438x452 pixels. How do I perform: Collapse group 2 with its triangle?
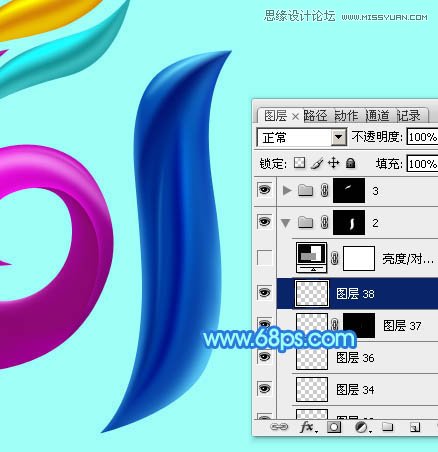[286, 223]
